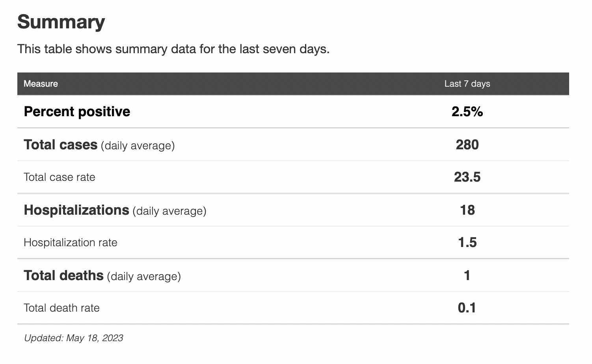The width and height of the screenshot is (592, 364).
Task: Select the Percent positive row label
Action: coord(77,112)
